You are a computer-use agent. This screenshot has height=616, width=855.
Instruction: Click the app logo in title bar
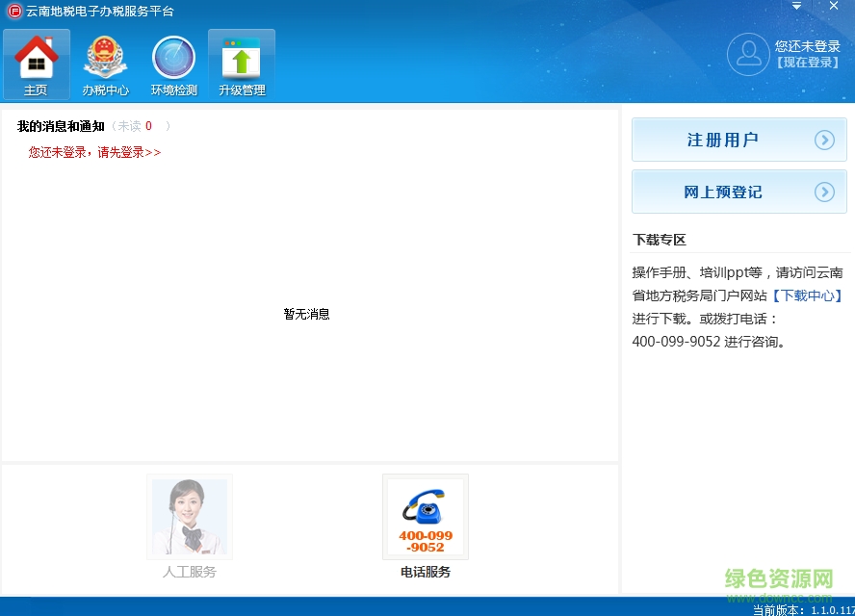pos(13,11)
